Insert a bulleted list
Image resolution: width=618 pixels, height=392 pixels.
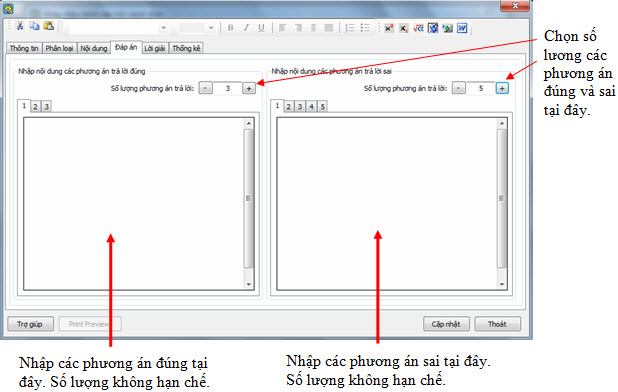click(365, 28)
